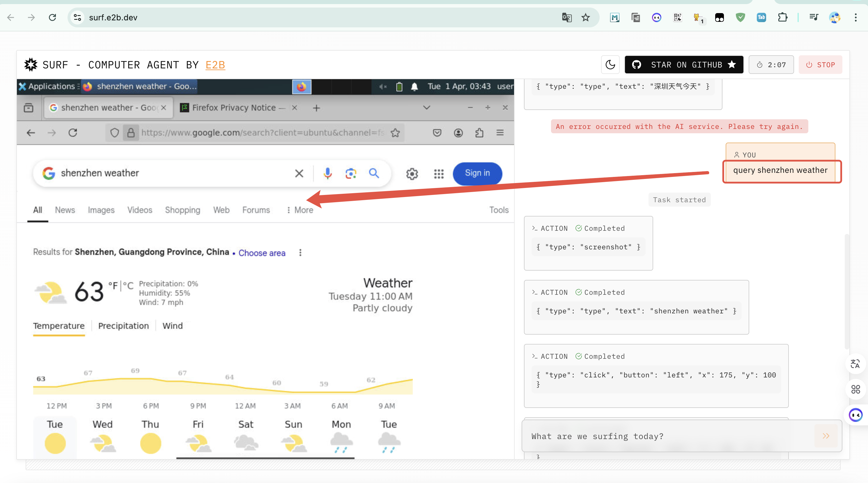Viewport: 868px width, 483px height.
Task: Reload the Firefox page
Action: pyautogui.click(x=73, y=133)
